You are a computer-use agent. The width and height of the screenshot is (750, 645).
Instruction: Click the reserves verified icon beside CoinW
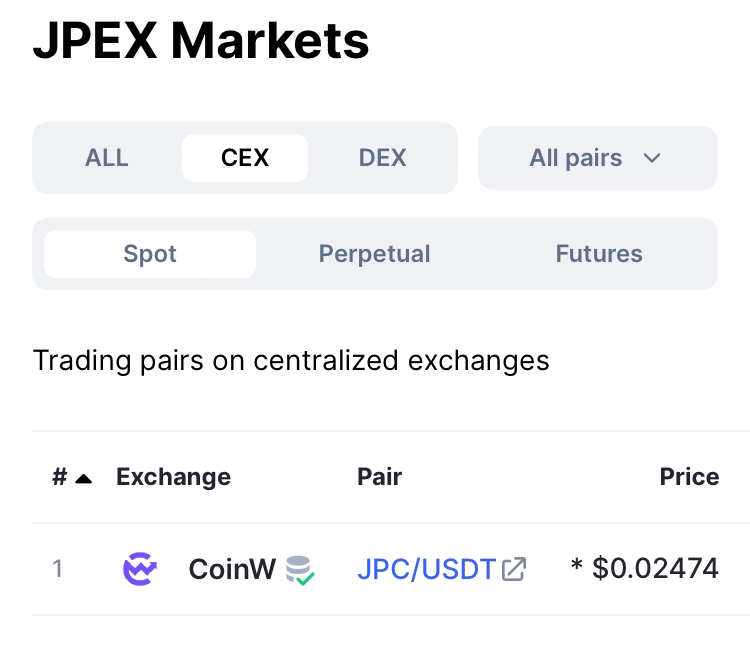pyautogui.click(x=299, y=570)
